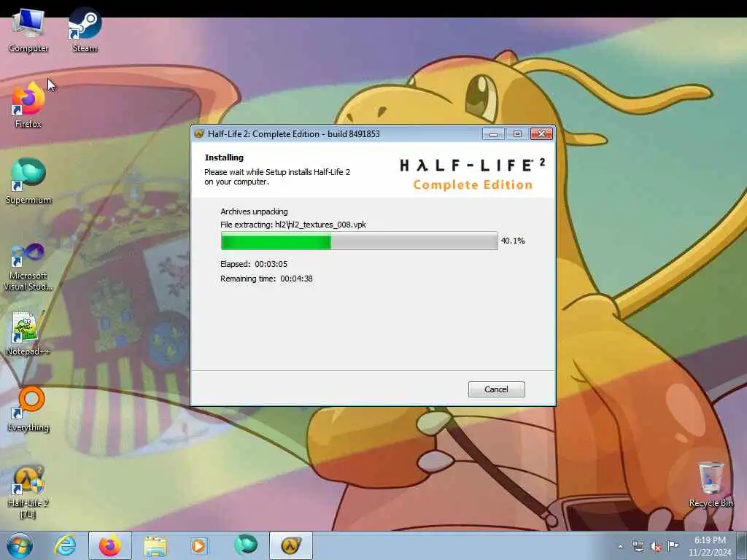Screen dimensions: 747x560
Task: Click the Remaining time value 00:04:38
Action: tap(296, 279)
